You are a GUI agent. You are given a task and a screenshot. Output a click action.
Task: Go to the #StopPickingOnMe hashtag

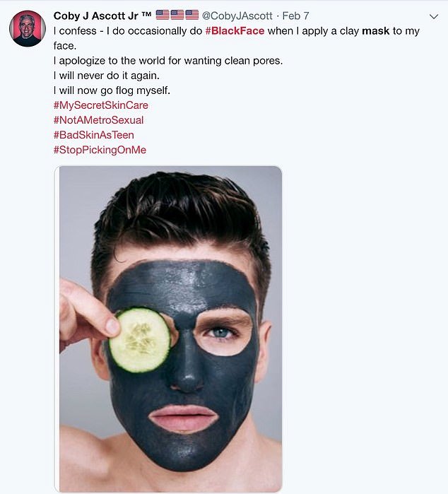point(100,150)
